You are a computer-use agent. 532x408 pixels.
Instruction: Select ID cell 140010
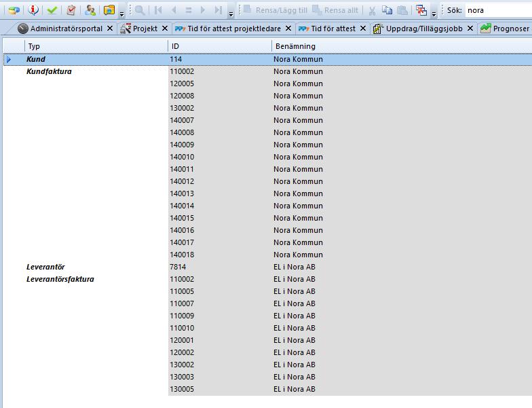coord(220,157)
